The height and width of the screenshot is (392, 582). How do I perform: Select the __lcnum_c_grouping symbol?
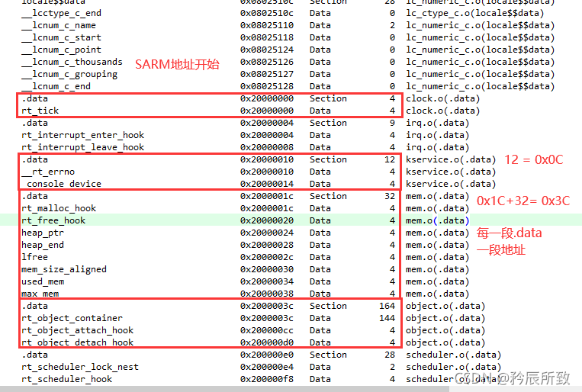click(69, 75)
